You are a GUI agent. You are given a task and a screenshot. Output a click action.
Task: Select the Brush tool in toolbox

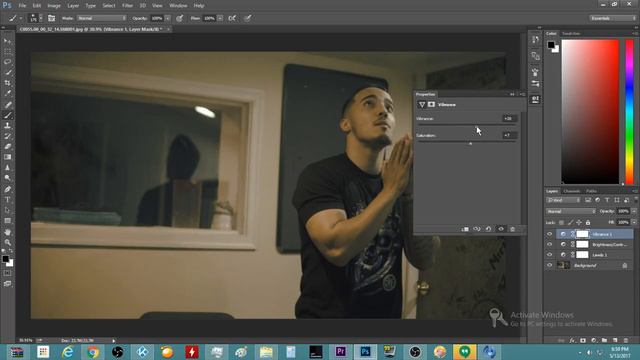click(x=7, y=116)
